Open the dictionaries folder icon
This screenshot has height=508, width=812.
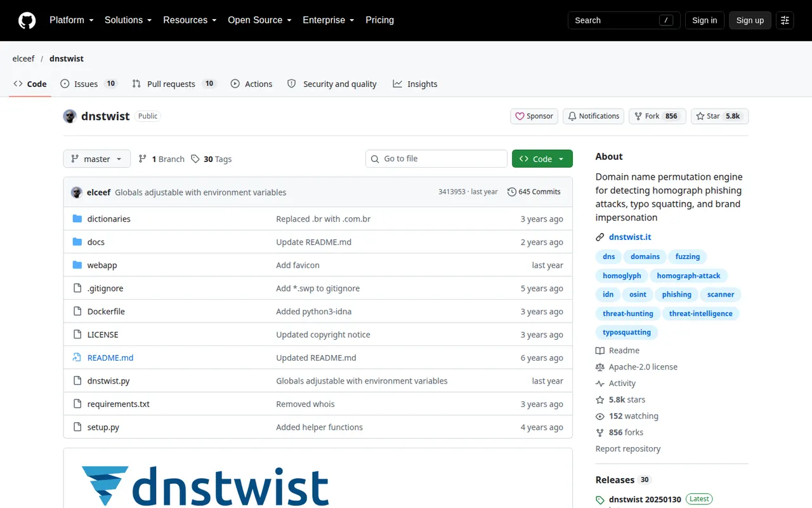77,218
